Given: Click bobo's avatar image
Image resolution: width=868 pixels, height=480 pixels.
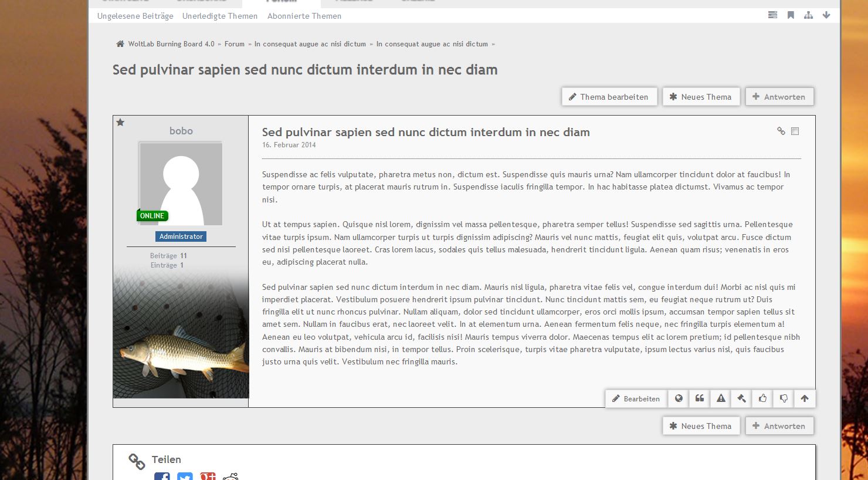Looking at the screenshot, I should tap(181, 184).
